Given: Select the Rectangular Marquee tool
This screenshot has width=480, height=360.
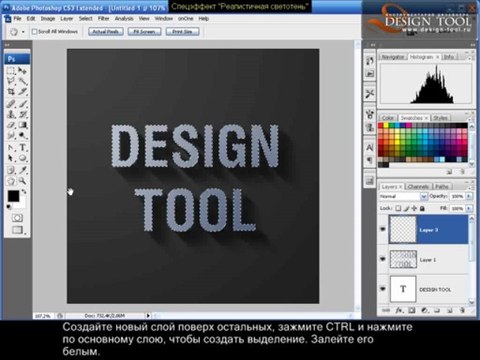Looking at the screenshot, I should 11,71.
